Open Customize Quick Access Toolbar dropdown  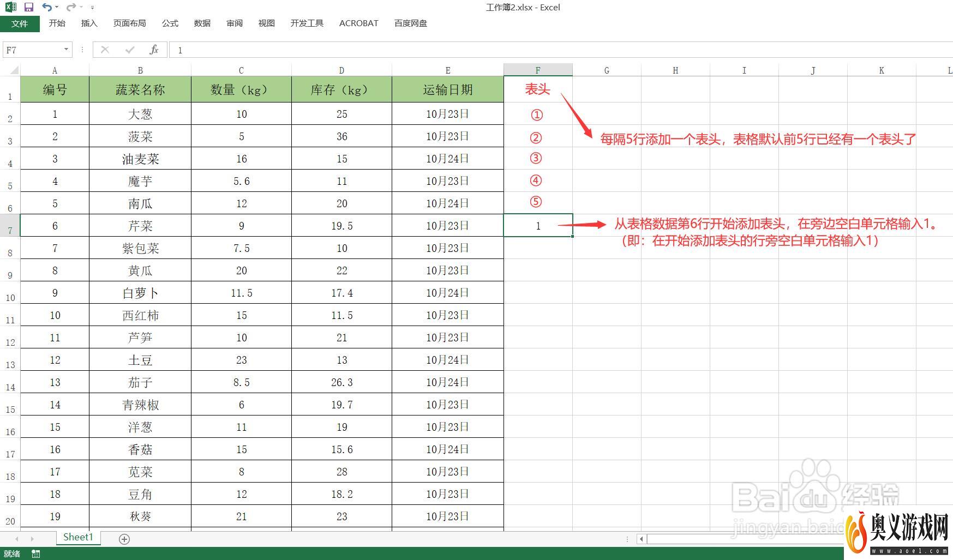coord(92,8)
